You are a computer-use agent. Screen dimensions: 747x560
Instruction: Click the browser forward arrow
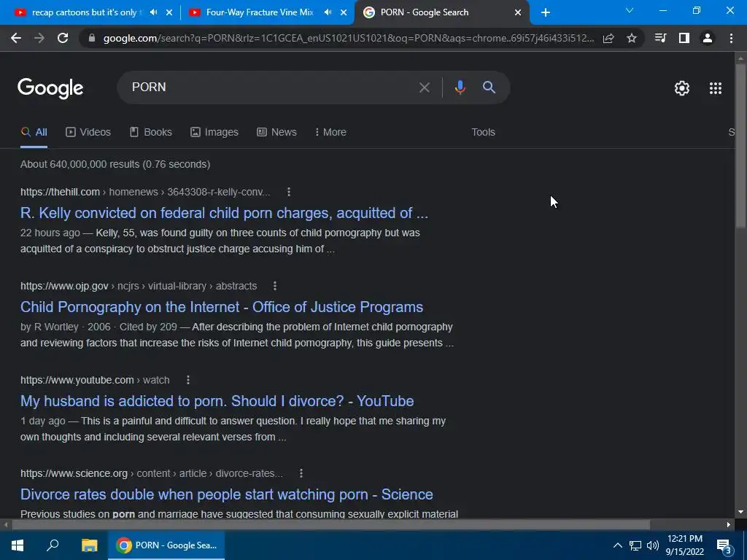click(x=39, y=38)
